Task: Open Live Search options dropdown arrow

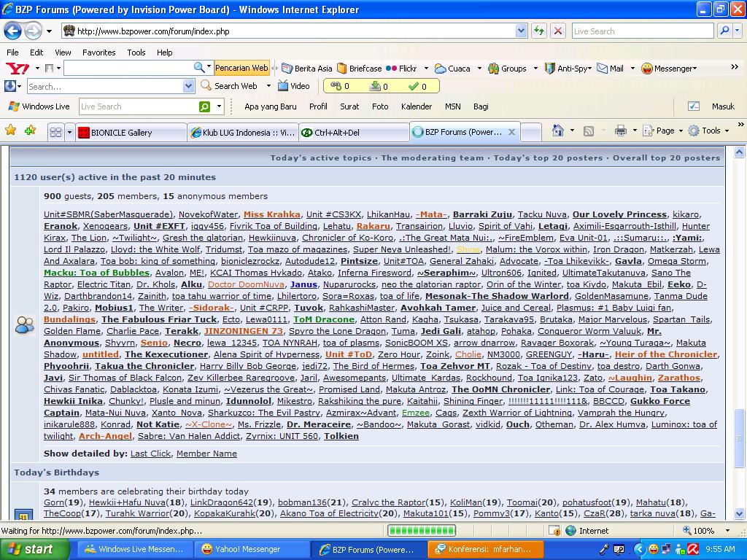Action: pos(738,31)
